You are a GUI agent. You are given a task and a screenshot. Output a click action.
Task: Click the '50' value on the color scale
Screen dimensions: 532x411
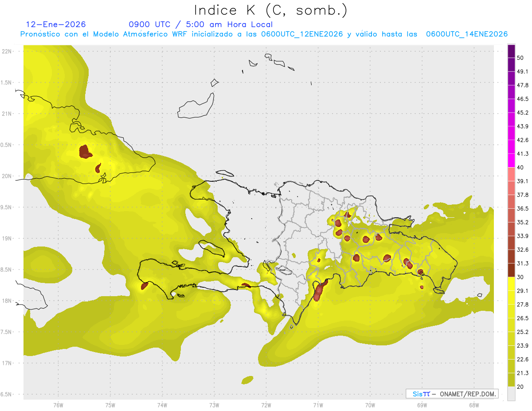click(520, 58)
